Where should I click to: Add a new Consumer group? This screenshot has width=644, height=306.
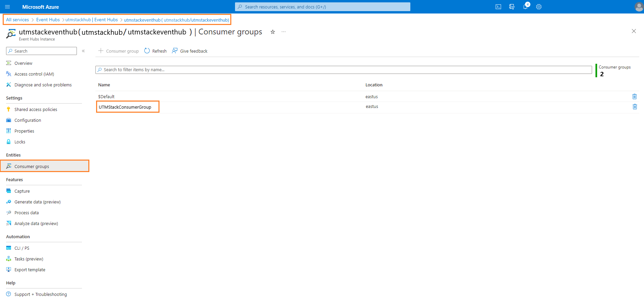pyautogui.click(x=118, y=51)
